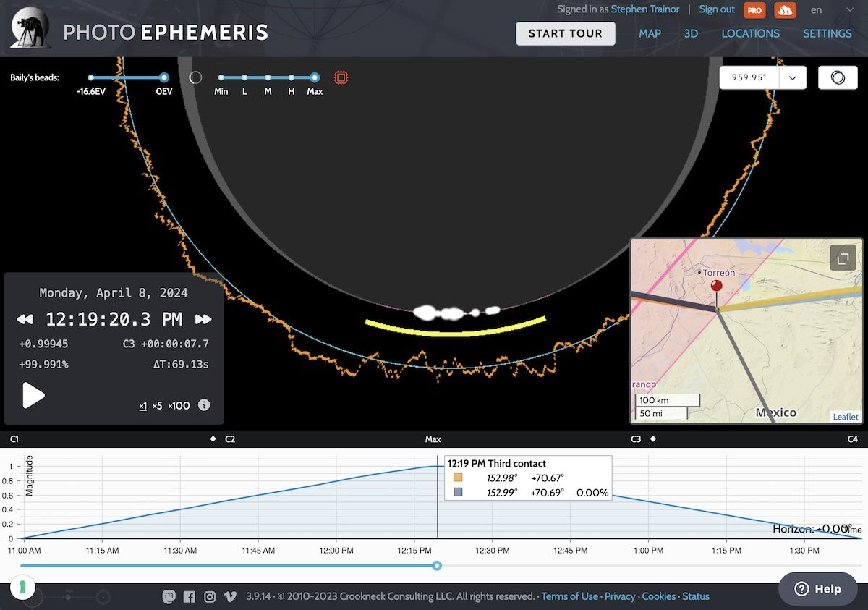Open the Terms of Use link
The height and width of the screenshot is (610, 868).
[x=569, y=596]
